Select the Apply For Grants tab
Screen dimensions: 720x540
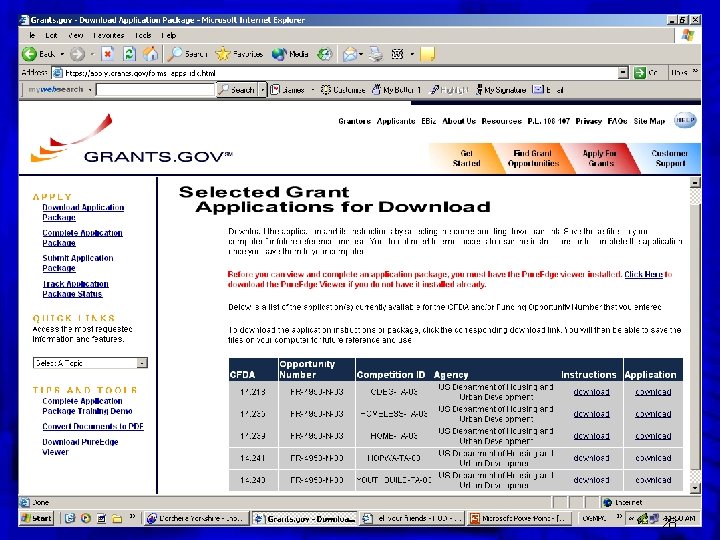(600, 158)
